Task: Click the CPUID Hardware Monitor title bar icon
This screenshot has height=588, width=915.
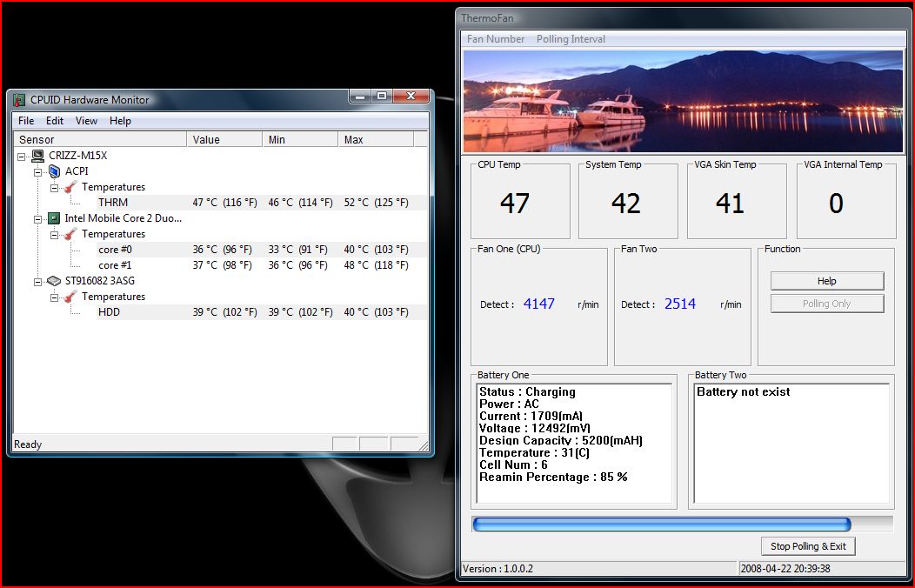Action: point(19,100)
